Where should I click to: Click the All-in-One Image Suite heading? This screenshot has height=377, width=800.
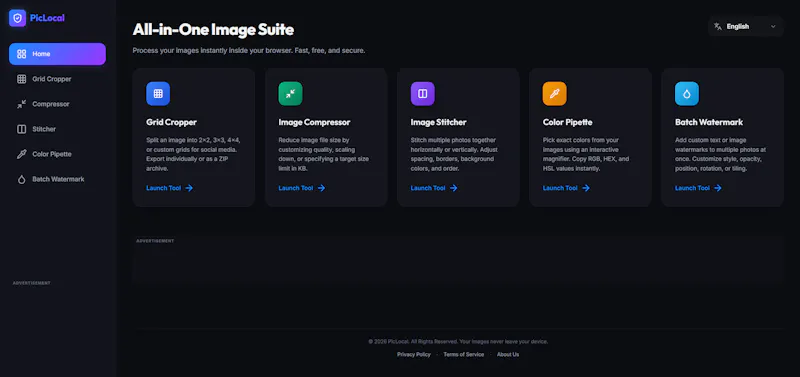[x=213, y=30]
